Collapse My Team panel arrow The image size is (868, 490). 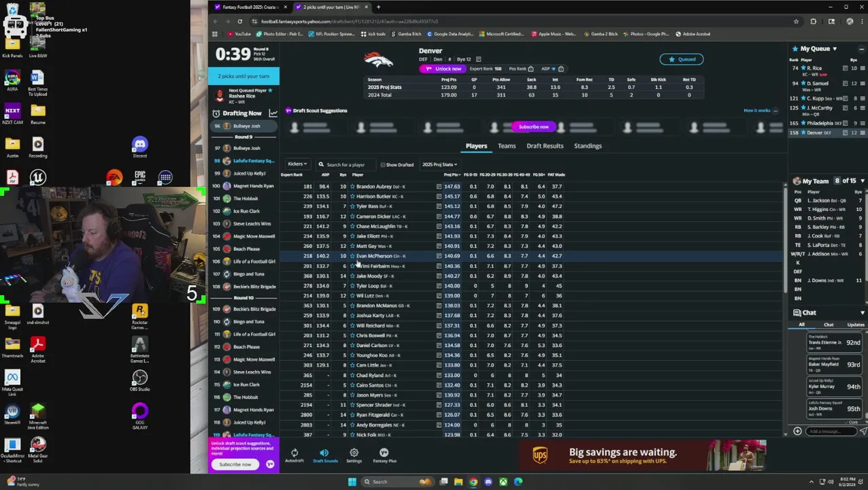(862, 181)
